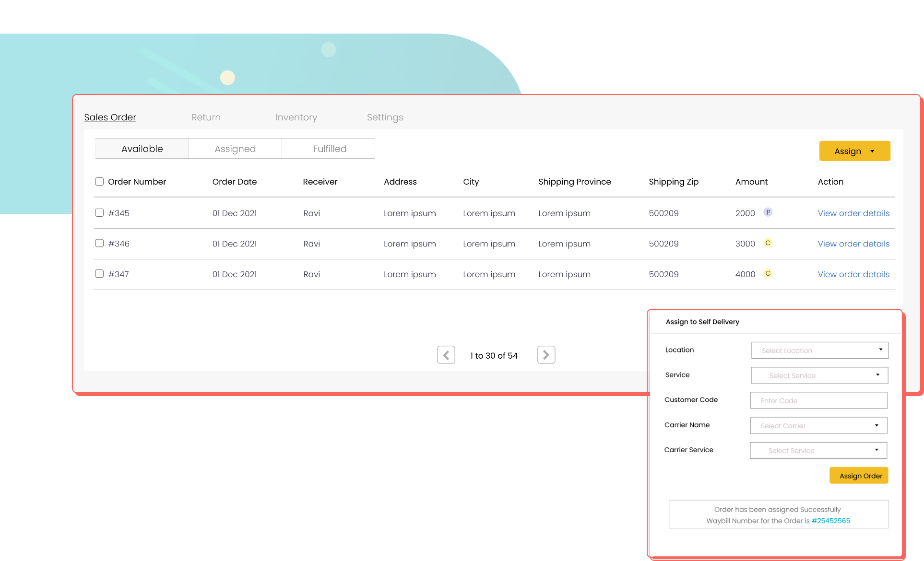Click the Order Date column header
The height and width of the screenshot is (561, 924).
tap(235, 182)
